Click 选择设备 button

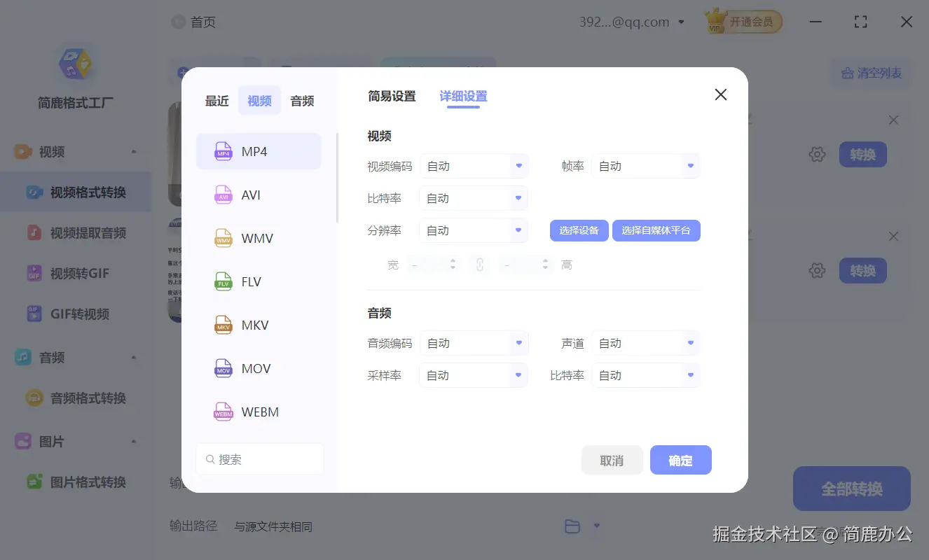click(x=579, y=230)
